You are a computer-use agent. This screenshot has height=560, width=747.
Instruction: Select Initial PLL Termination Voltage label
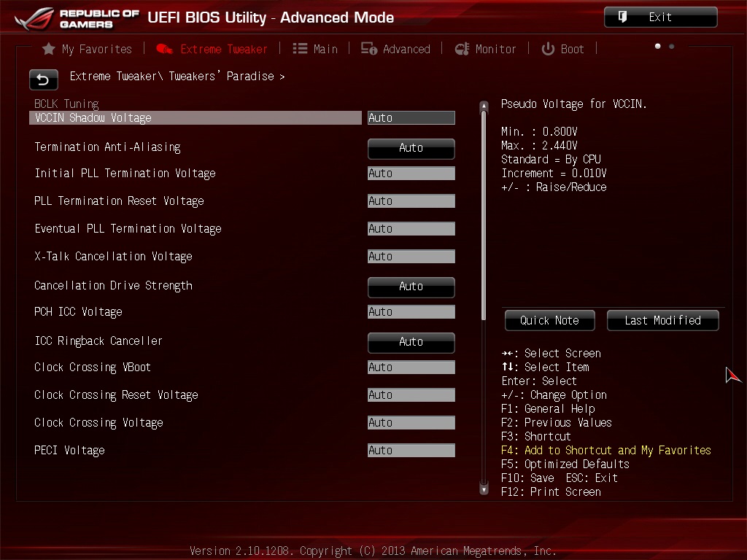(125, 174)
